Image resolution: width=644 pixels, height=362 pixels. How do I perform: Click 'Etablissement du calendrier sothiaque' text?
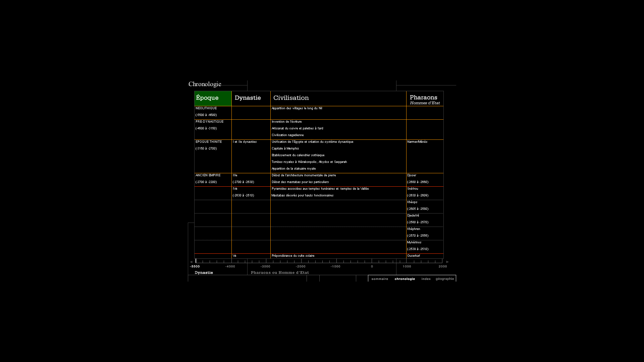(x=298, y=155)
